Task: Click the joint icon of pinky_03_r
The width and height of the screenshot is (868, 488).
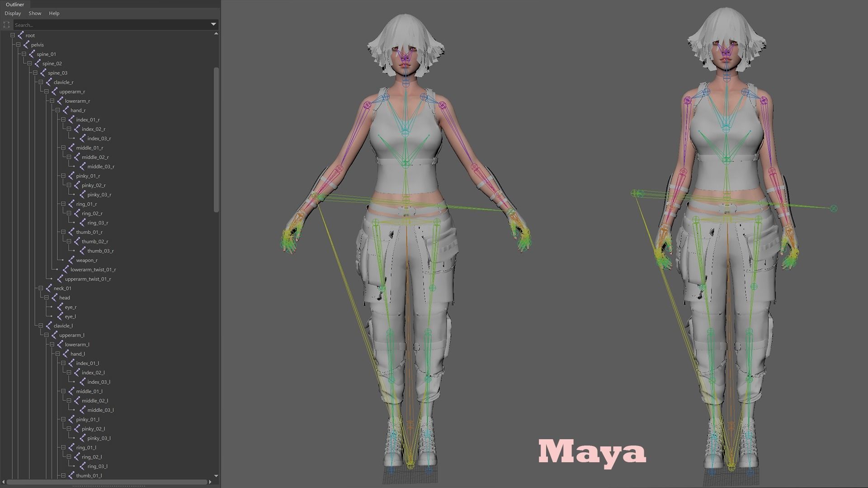Action: click(83, 195)
